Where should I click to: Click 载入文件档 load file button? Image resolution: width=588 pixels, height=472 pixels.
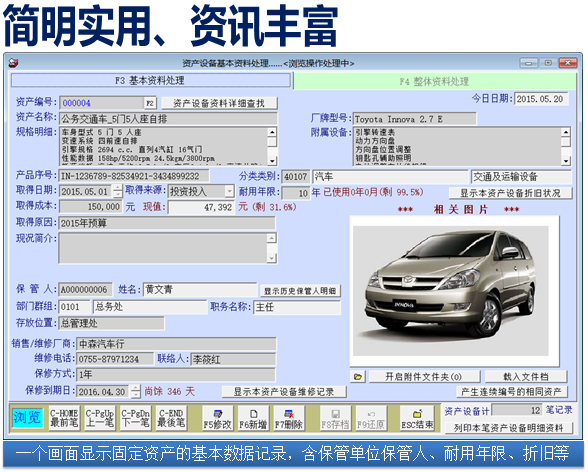pos(526,376)
